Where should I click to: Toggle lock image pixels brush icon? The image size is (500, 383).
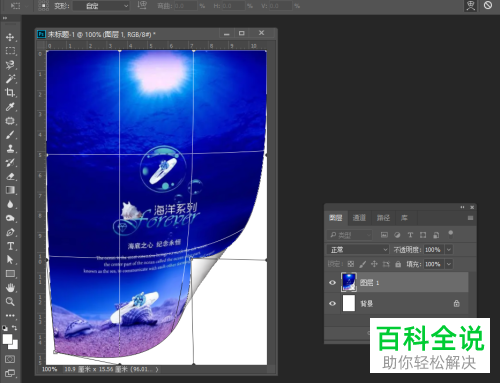[363, 264]
